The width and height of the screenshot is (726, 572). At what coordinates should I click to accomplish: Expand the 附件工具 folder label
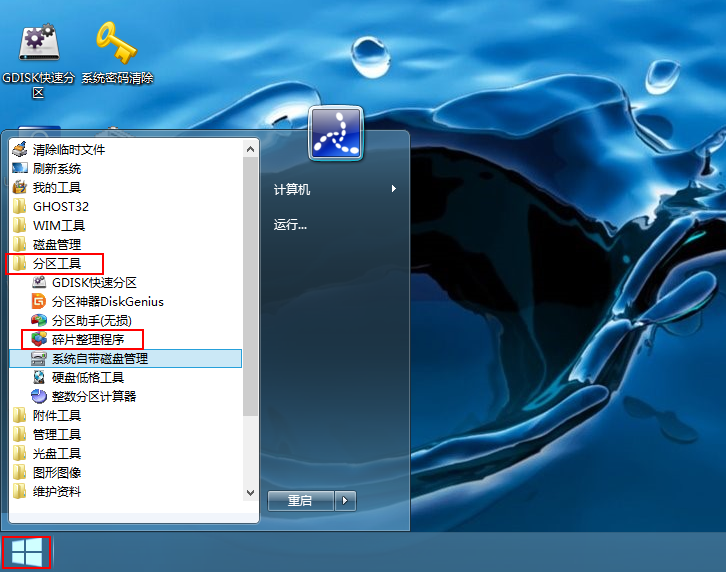(57, 415)
